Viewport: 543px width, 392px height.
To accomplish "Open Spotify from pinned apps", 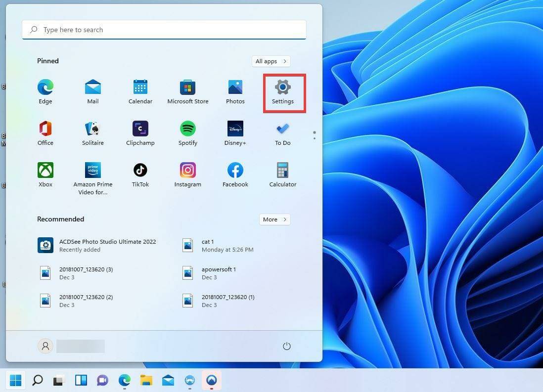I will click(187, 128).
